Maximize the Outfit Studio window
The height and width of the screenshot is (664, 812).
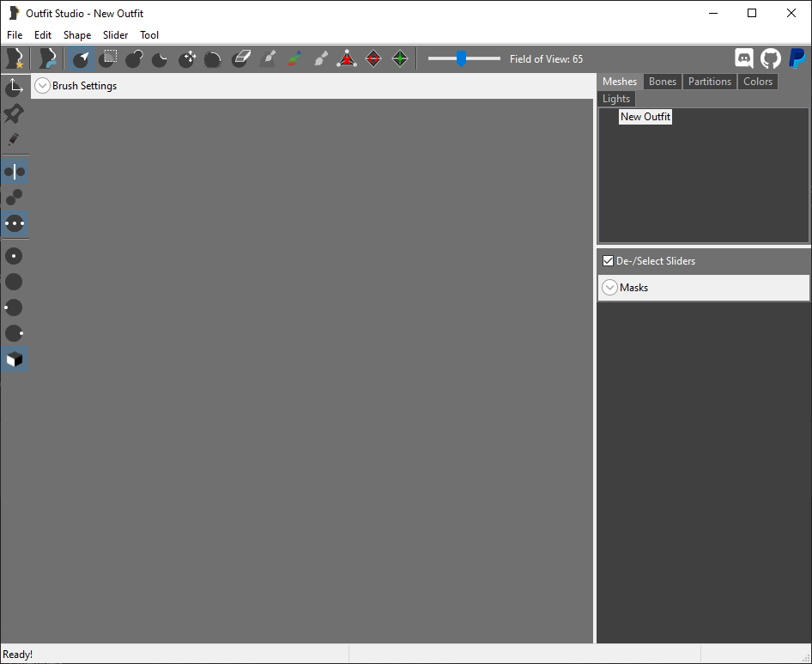click(752, 14)
